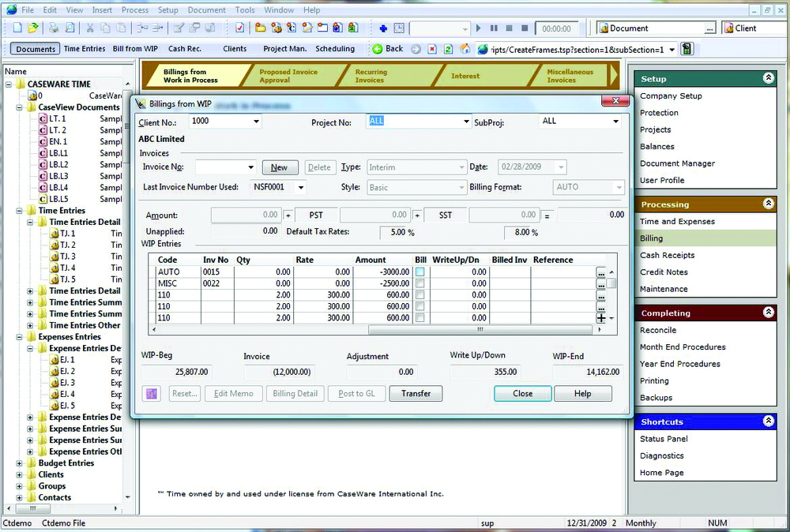Click the browser Back arrow icon
This screenshot has width=790, height=532.
click(377, 49)
